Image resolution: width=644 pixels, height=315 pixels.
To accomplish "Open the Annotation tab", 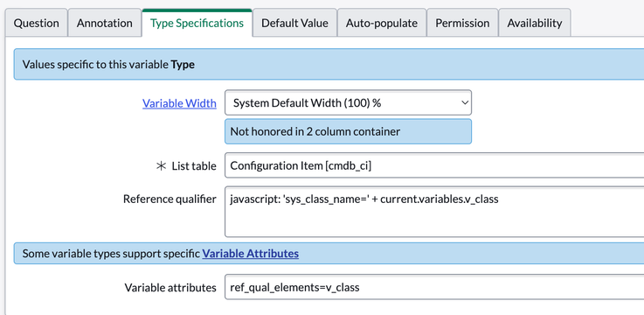I will [x=105, y=23].
